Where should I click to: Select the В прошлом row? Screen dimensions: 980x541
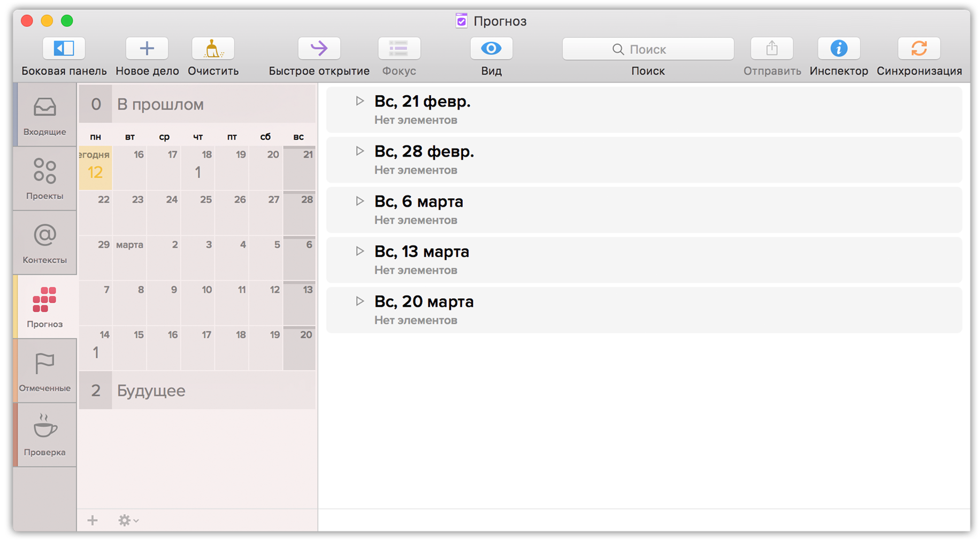[x=197, y=104]
